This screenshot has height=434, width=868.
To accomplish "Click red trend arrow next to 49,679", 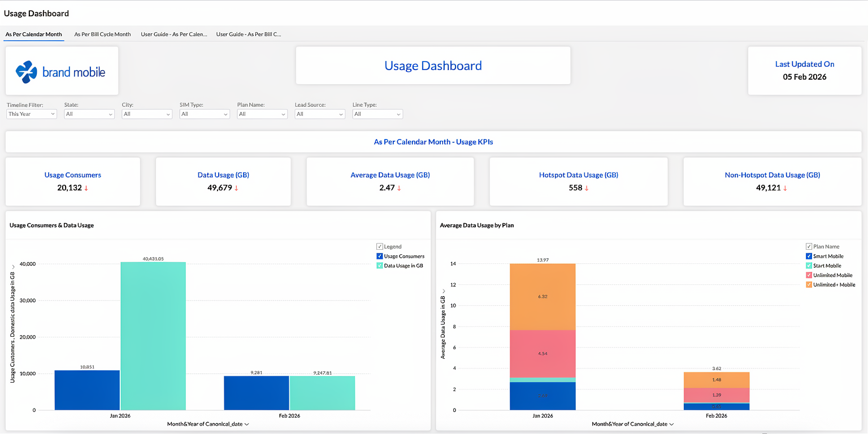I will pos(236,188).
